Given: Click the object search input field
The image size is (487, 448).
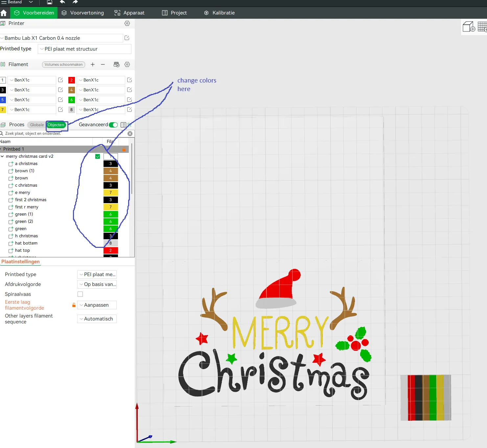Looking at the screenshot, I should coord(64,133).
